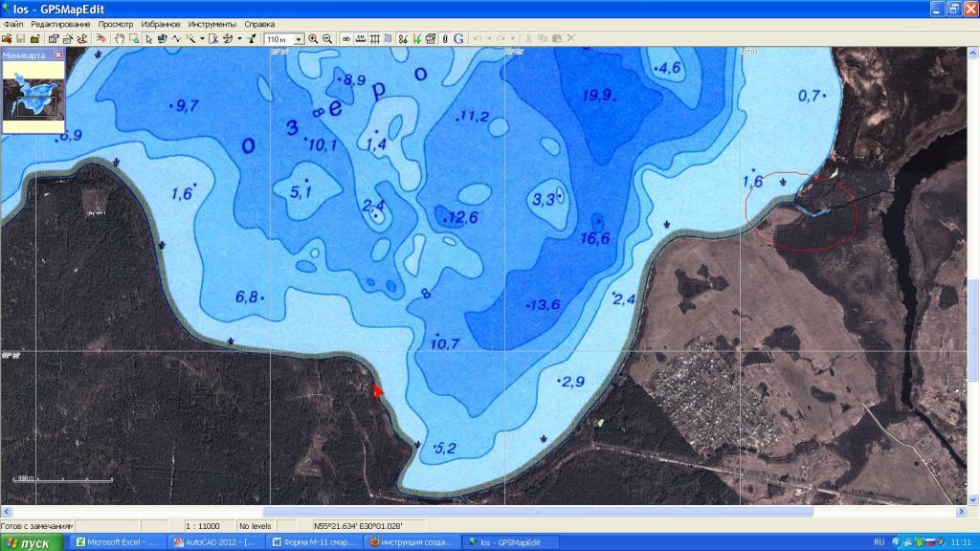
Task: Switch to AutoCAD 2012 taskbar button
Action: point(216,542)
